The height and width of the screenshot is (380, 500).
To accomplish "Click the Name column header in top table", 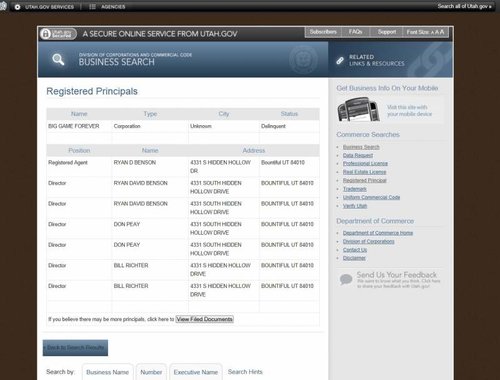I will point(79,114).
